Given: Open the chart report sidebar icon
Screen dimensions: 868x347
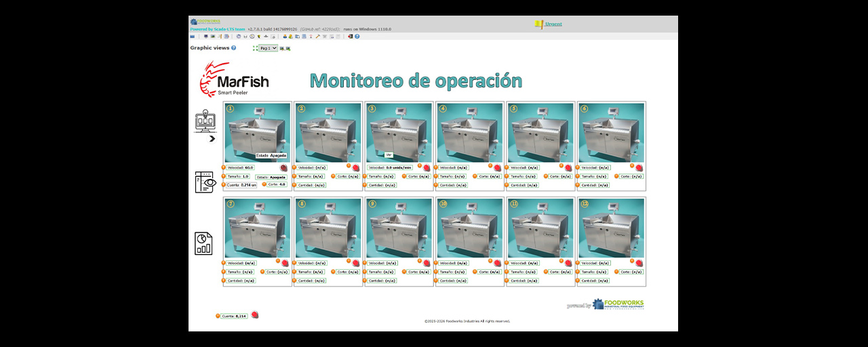Looking at the screenshot, I should [x=203, y=243].
